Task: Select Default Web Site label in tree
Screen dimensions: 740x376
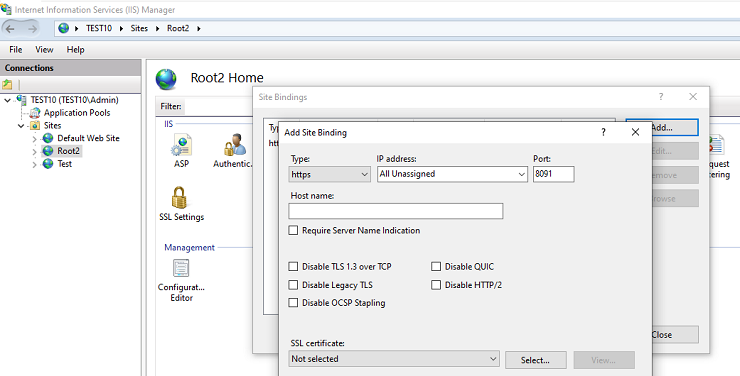Action: point(88,138)
